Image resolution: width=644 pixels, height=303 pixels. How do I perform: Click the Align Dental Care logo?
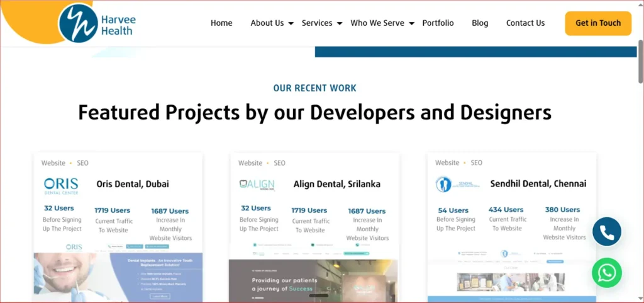pyautogui.click(x=257, y=185)
